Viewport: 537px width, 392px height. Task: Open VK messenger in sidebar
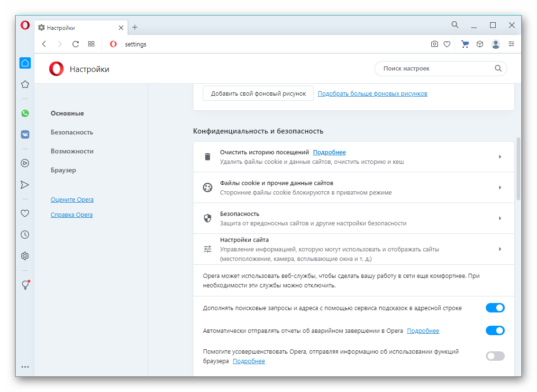(x=25, y=134)
